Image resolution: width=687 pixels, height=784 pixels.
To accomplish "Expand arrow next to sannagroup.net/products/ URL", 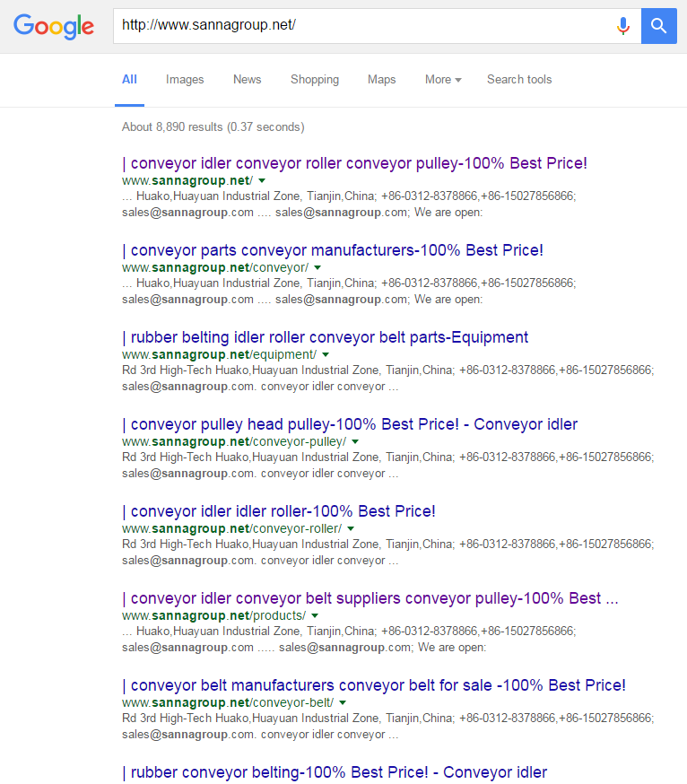I will click(315, 615).
